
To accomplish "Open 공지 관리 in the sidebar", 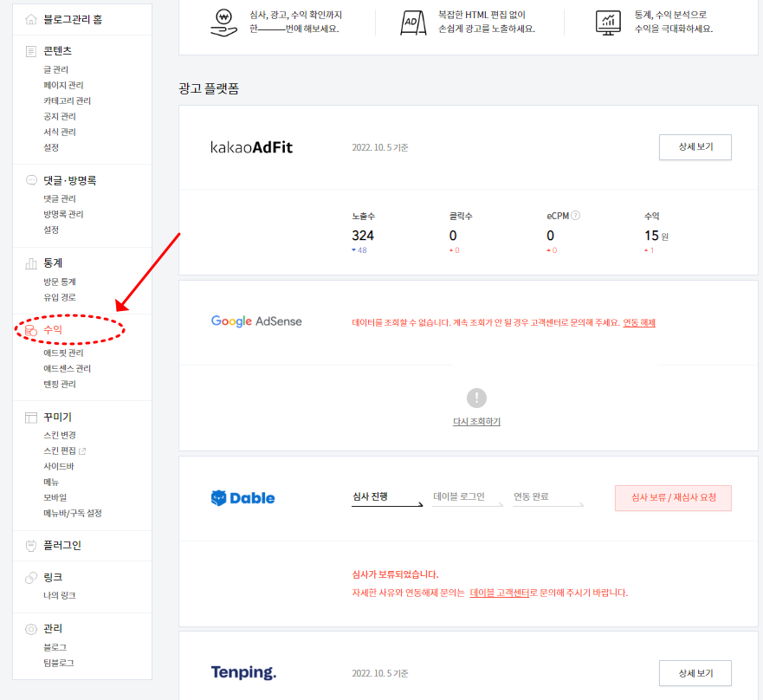I will [x=60, y=116].
